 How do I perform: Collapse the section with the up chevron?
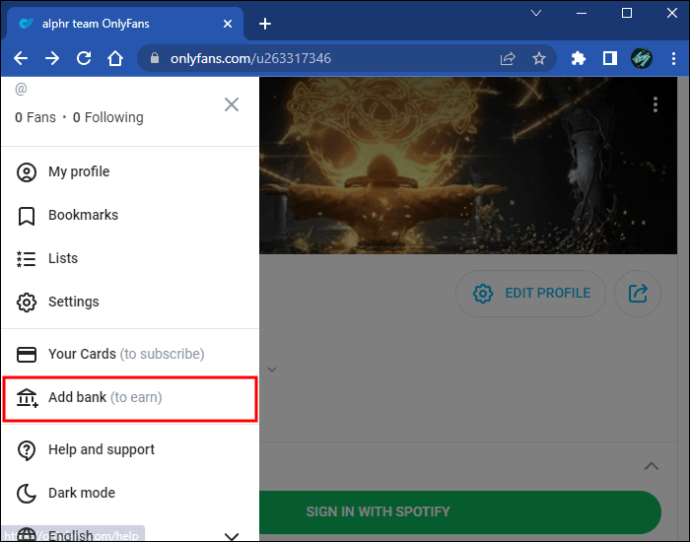tap(651, 466)
